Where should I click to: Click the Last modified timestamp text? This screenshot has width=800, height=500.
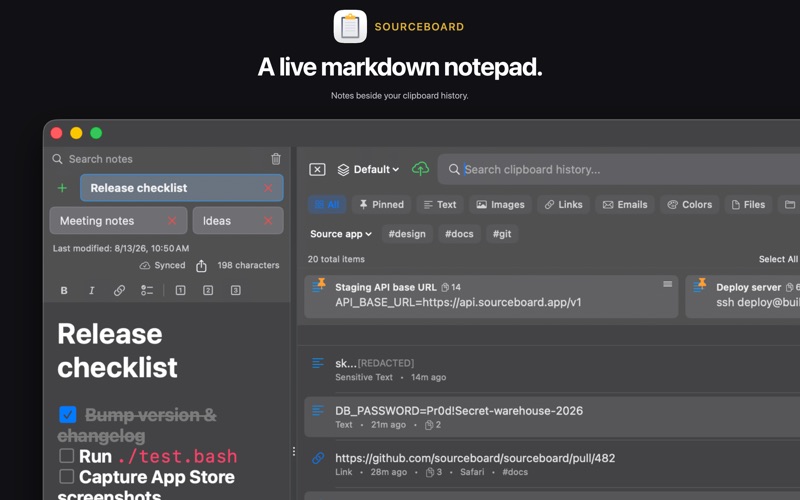(121, 248)
